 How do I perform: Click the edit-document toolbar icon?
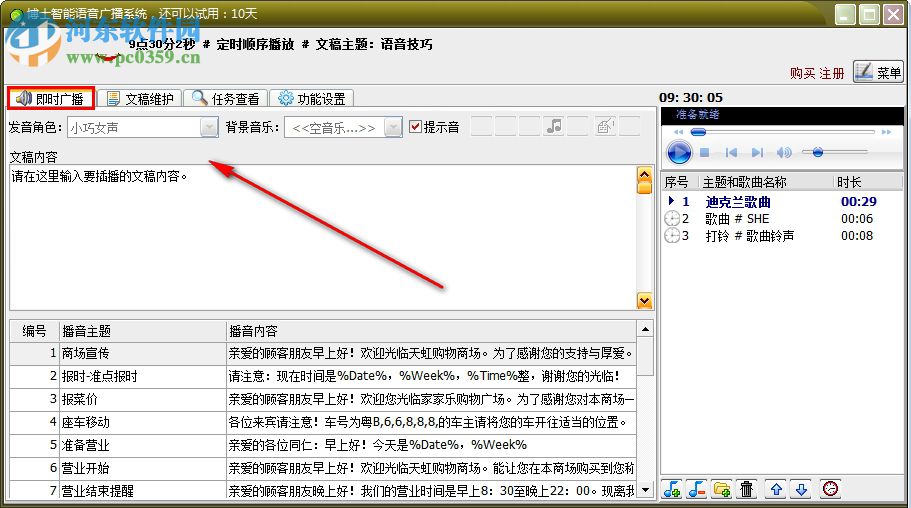point(605,126)
